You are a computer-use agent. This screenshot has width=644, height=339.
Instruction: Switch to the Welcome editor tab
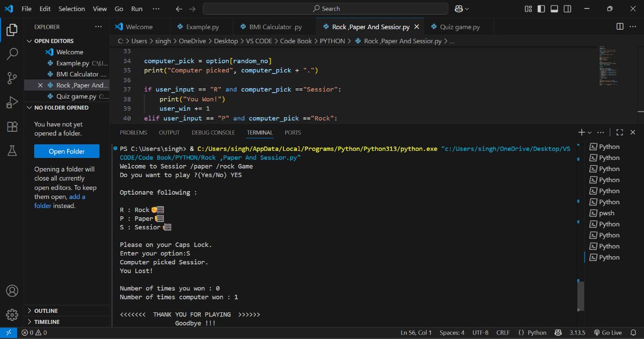point(140,27)
